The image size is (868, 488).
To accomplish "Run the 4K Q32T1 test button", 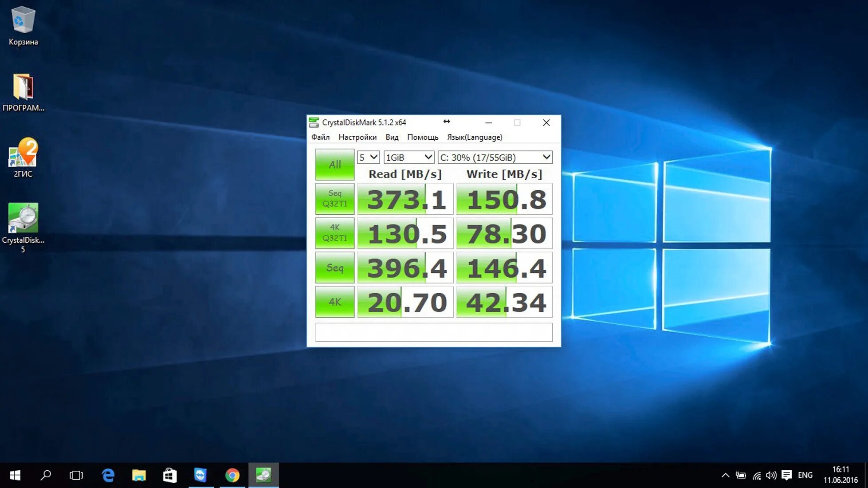I will tap(334, 233).
